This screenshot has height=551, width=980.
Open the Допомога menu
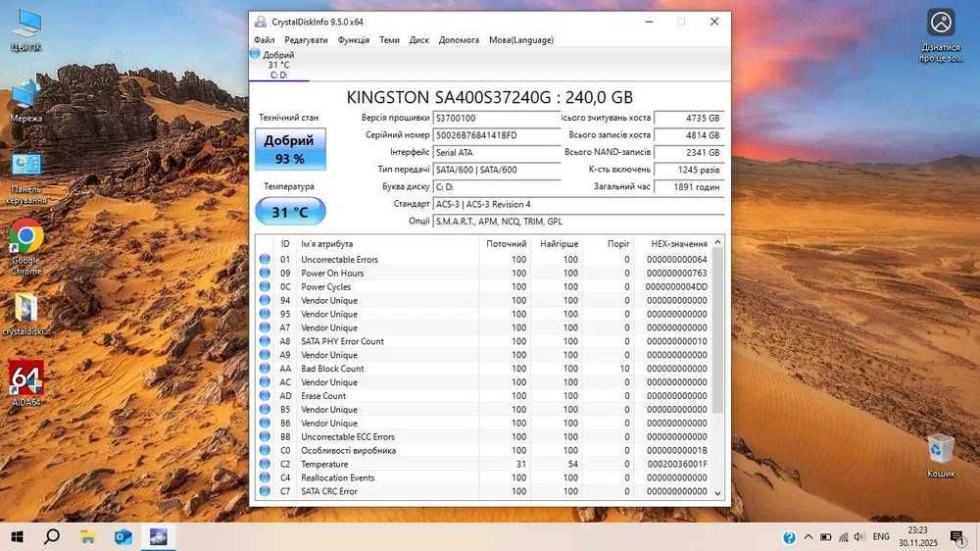click(459, 40)
